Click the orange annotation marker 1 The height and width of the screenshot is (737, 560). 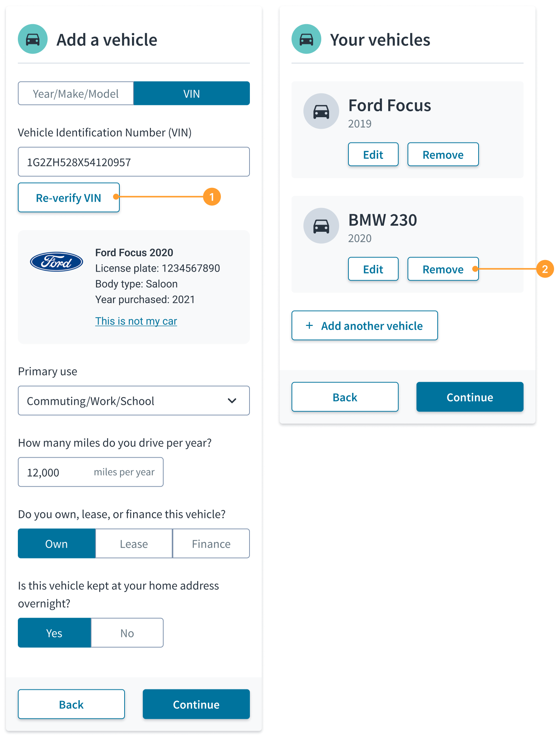[x=212, y=197]
